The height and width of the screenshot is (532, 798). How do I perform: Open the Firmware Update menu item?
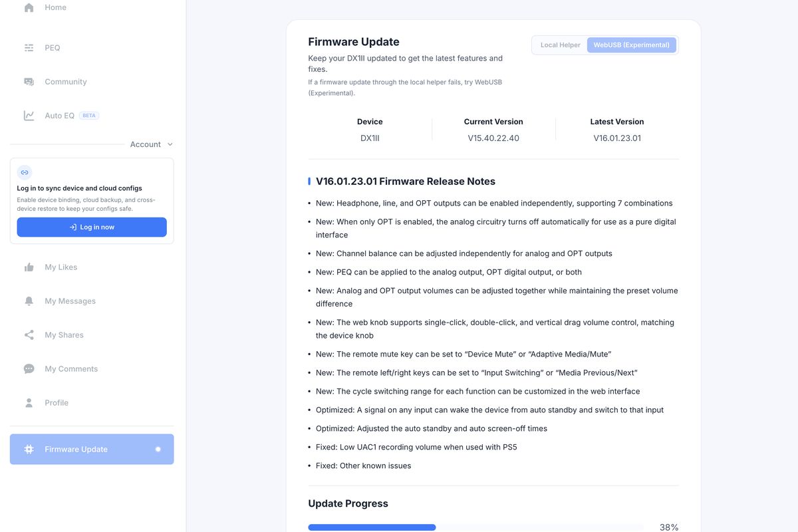pos(92,450)
